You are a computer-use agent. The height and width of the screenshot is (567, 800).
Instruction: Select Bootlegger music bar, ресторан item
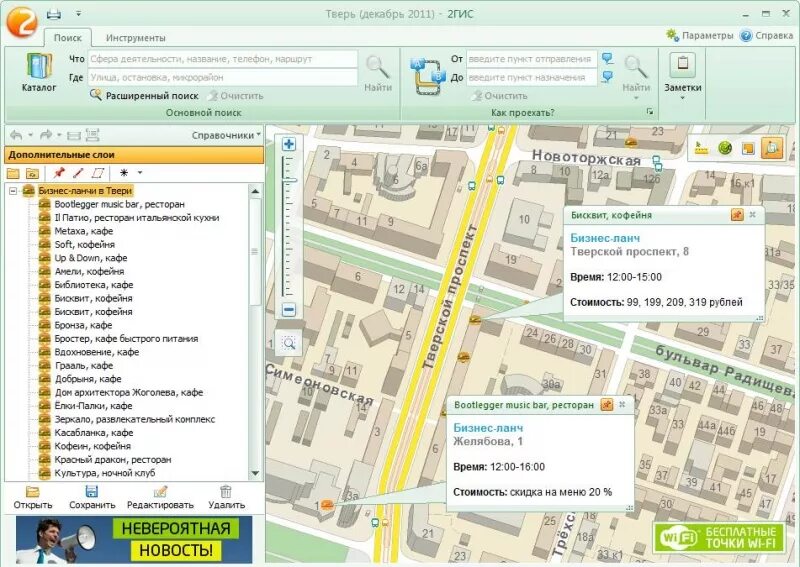[x=119, y=204]
